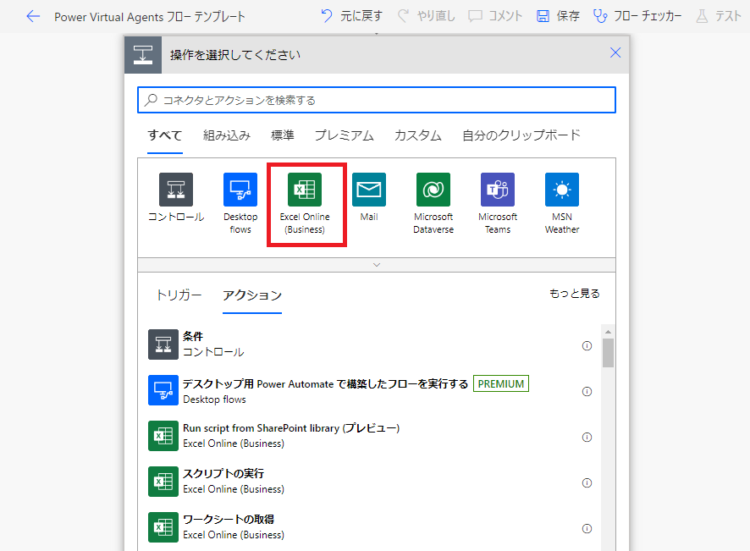The width and height of the screenshot is (750, 551).
Task: Choose the Microsoft Teams connector
Action: click(x=497, y=204)
